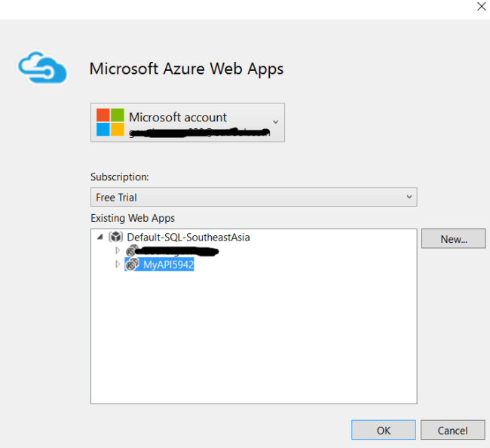The image size is (490, 448).
Task: Confirm with the OK button
Action: coord(384,430)
